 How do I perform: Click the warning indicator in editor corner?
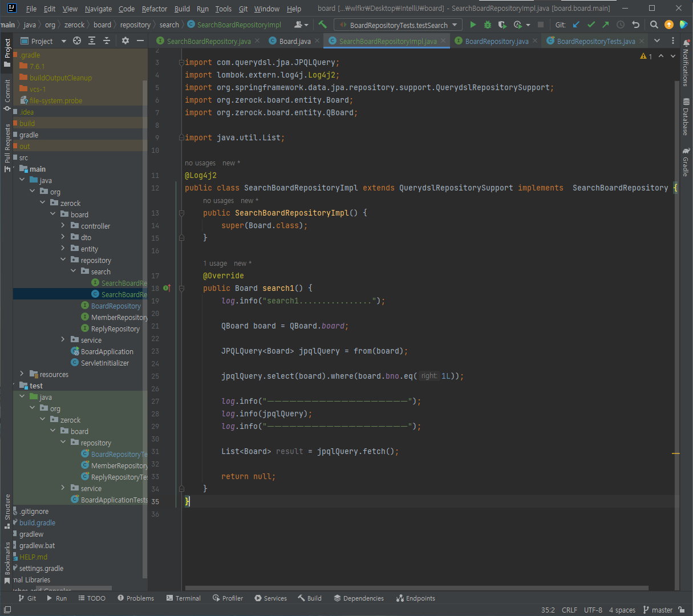[x=646, y=56]
